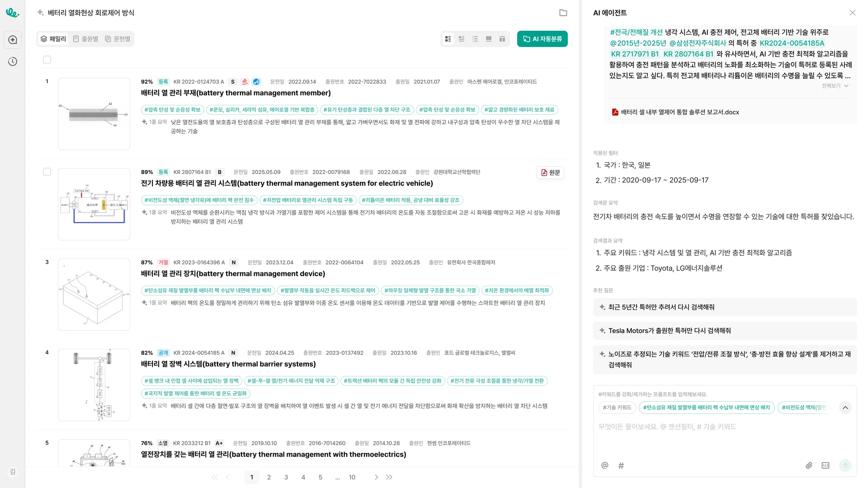Check the box for KR 2807164 B1 result
Viewport: 868px width, 488px height.
[x=47, y=172]
